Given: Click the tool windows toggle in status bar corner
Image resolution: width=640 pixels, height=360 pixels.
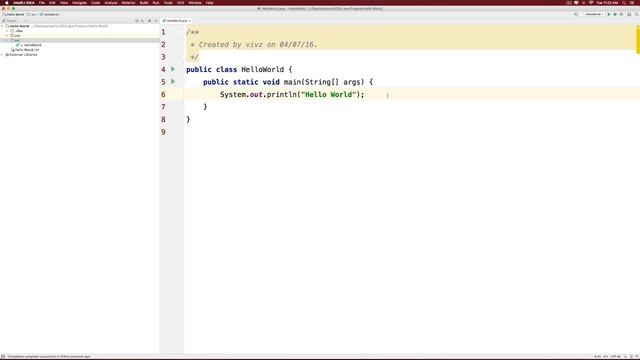Looking at the screenshot, I should coord(3,356).
